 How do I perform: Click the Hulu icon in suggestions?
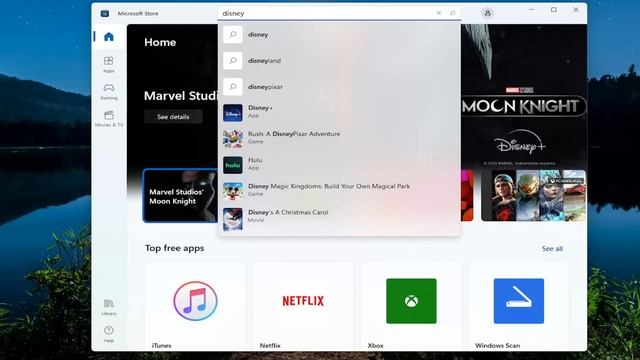(233, 165)
